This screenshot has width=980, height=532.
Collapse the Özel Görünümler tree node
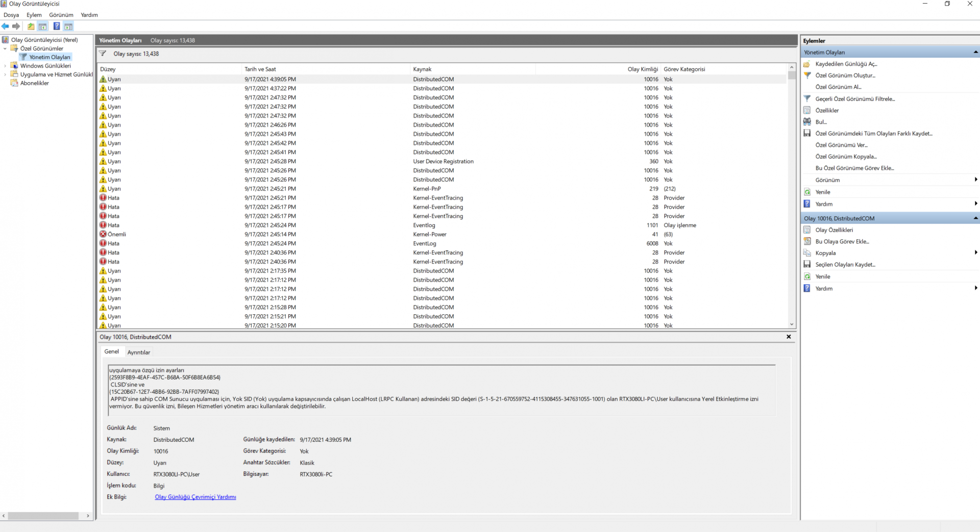pyautogui.click(x=5, y=48)
